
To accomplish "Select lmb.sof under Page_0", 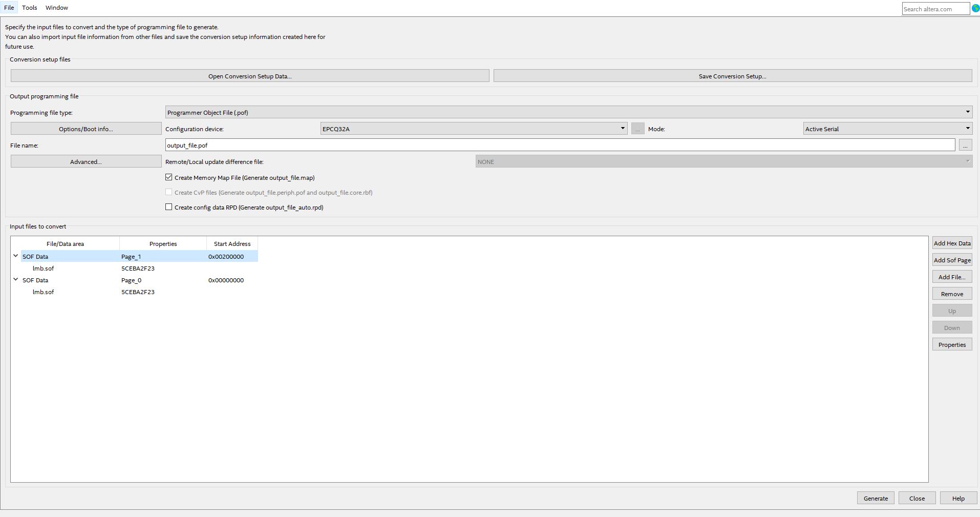I will [x=43, y=292].
